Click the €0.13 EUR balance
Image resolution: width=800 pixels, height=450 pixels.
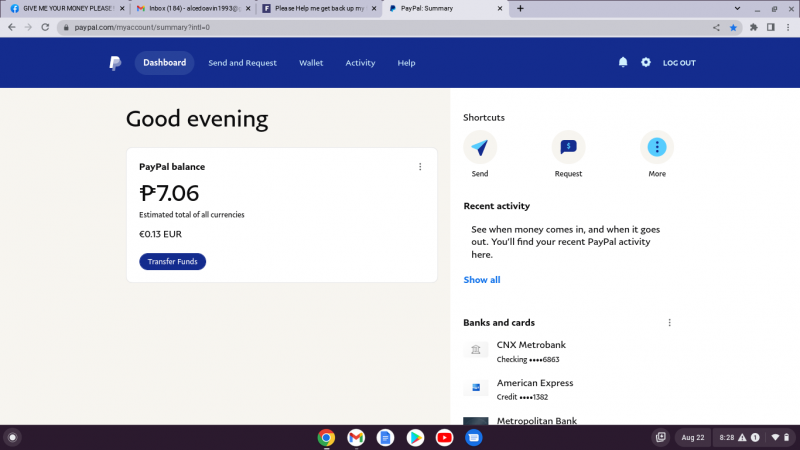160,234
